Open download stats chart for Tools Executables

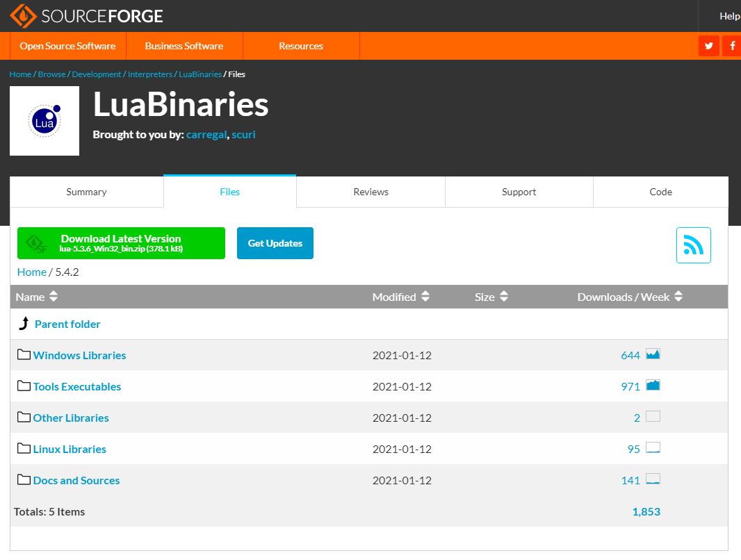653,386
